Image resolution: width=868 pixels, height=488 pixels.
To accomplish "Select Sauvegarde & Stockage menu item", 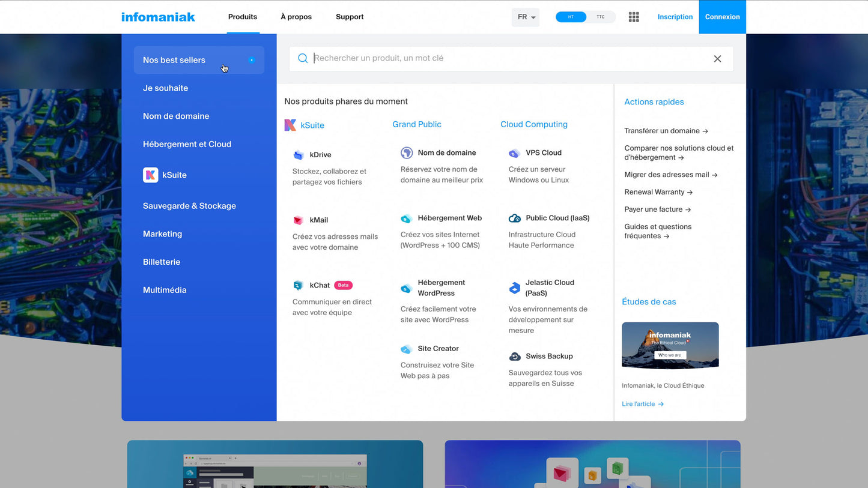I will tap(189, 206).
